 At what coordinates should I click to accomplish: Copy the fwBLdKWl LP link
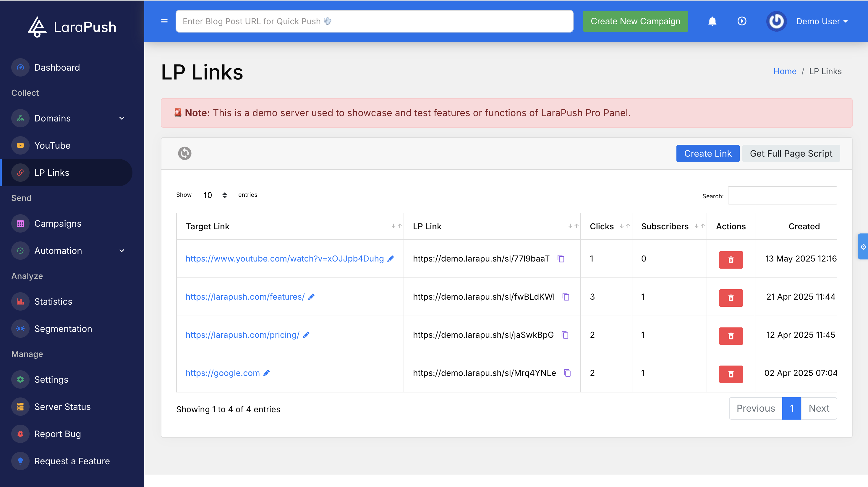[566, 297]
